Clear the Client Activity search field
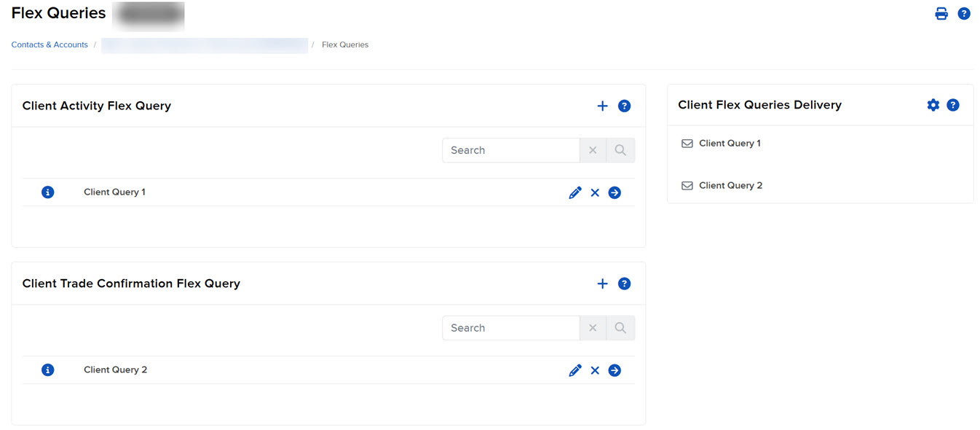This screenshot has height=430, width=980. pos(593,149)
